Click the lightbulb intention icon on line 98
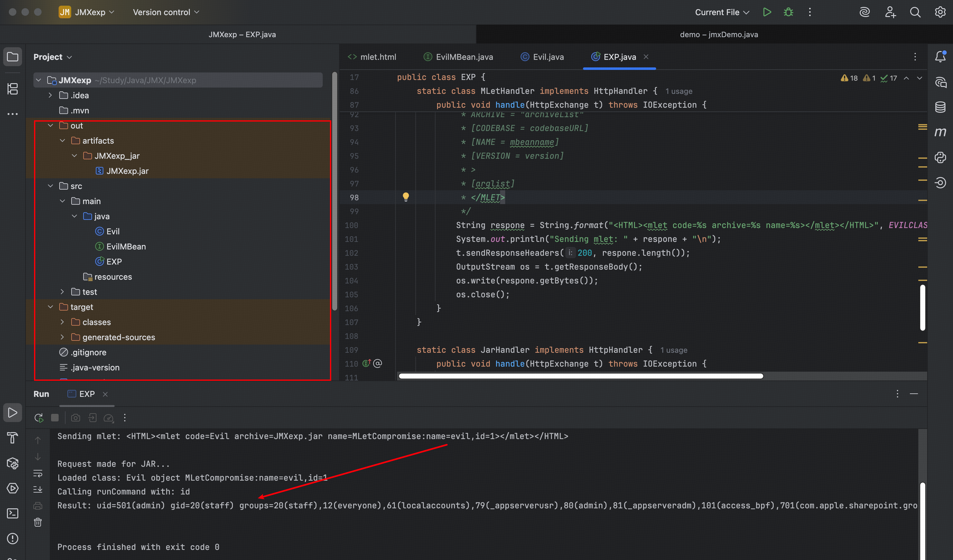Screen dimensions: 953x560 click(406, 197)
